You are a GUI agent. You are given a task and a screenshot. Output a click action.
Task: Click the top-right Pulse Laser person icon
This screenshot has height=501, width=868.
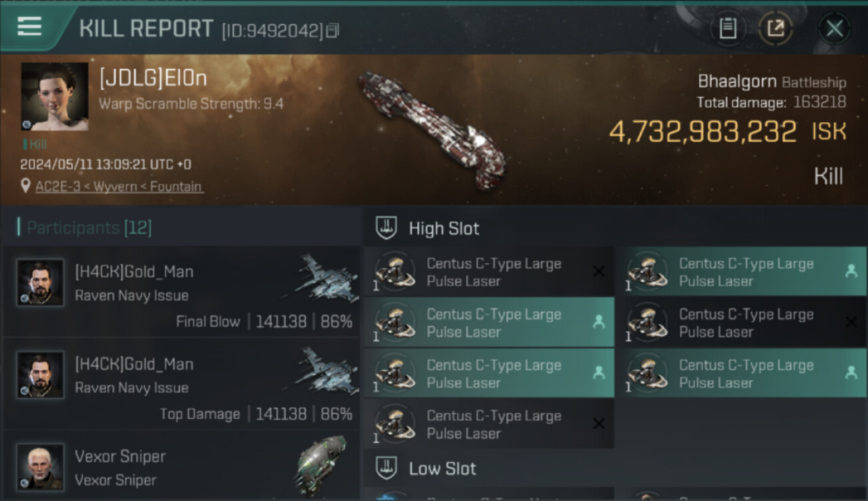pos(851,271)
